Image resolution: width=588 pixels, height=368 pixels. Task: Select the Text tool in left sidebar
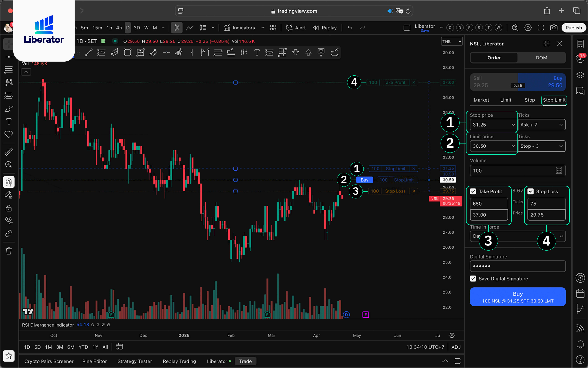tap(9, 121)
